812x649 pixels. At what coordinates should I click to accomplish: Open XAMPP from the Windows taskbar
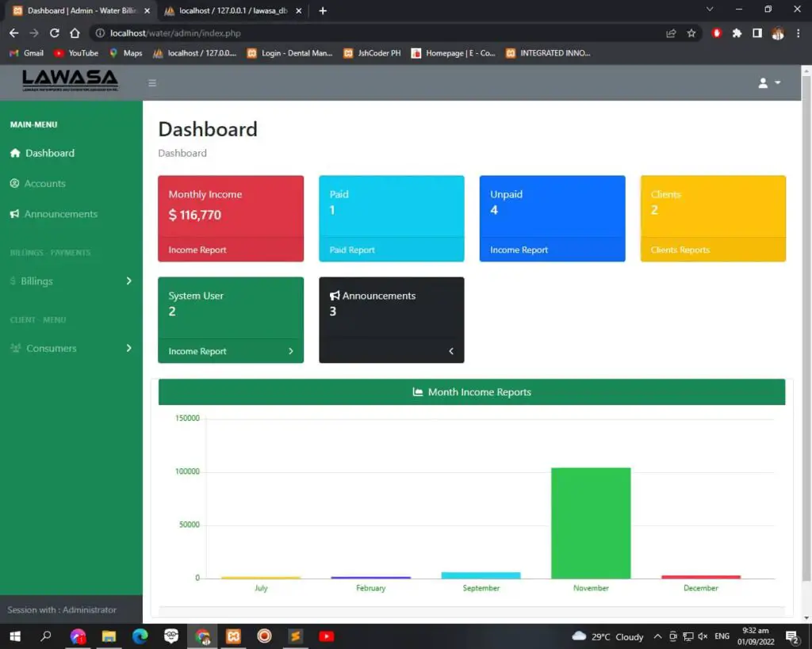233,636
